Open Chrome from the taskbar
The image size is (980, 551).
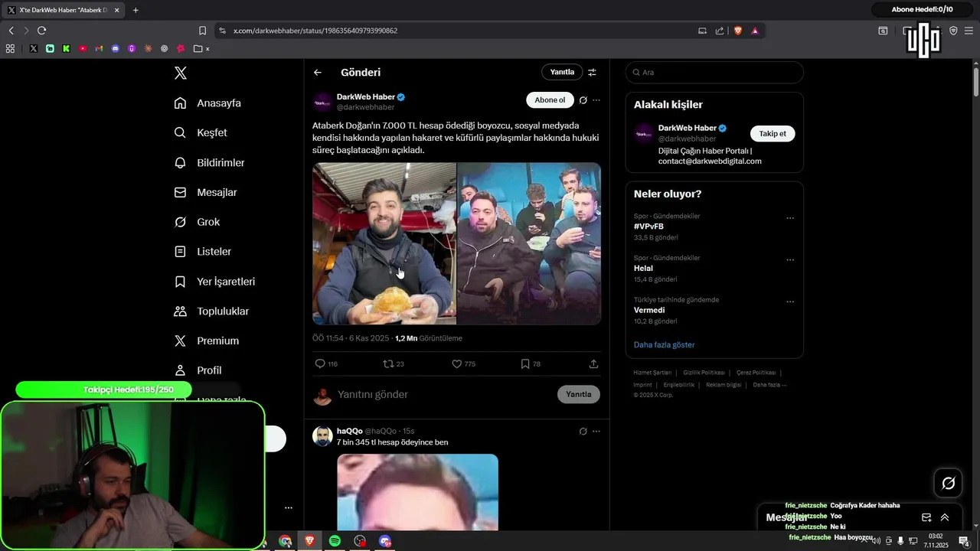coord(285,541)
